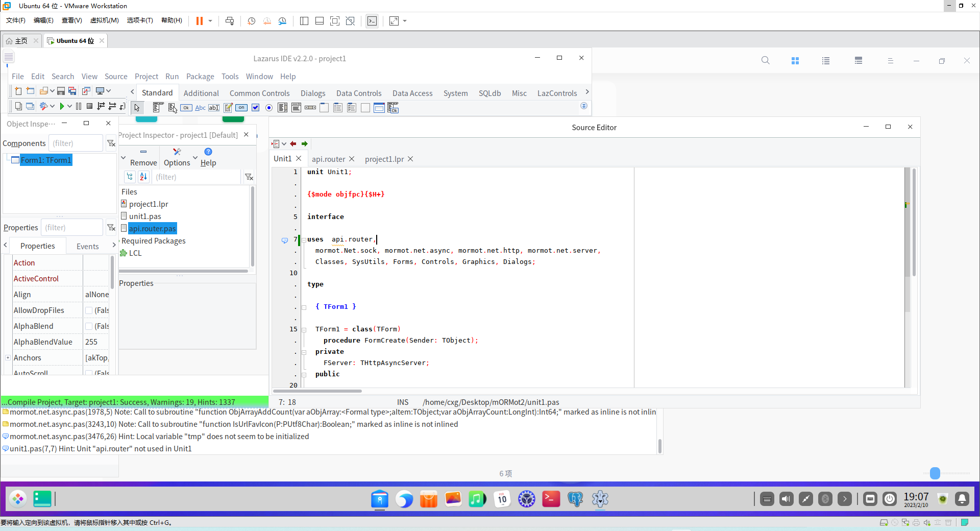Screen dimensions: 980x531
Task: Click the Step Over icon
Action: click(x=112, y=106)
